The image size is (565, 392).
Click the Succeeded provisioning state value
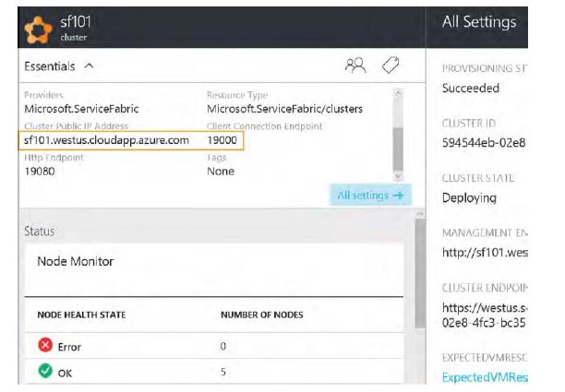(471, 89)
